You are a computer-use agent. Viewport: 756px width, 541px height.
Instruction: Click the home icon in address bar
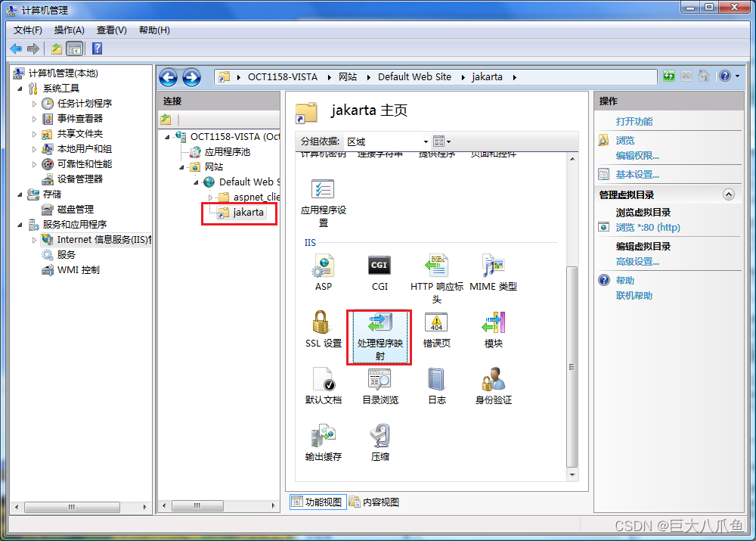pos(703,76)
